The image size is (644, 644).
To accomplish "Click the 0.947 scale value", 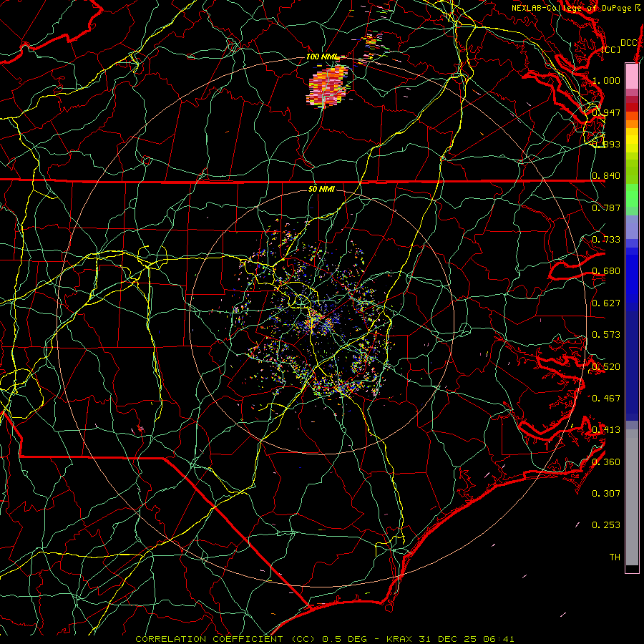I will pos(606,112).
